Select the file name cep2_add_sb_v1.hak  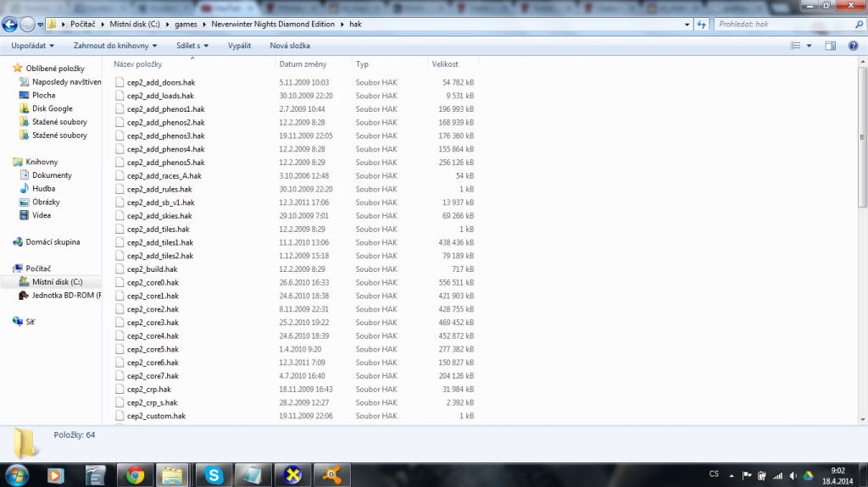[160, 202]
